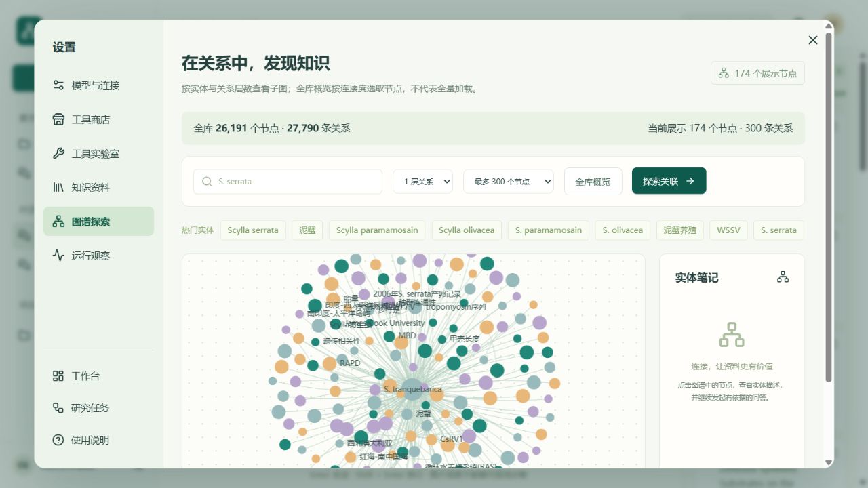Open 运行观察 section
Screen dimensions: 868x488
coord(98,256)
